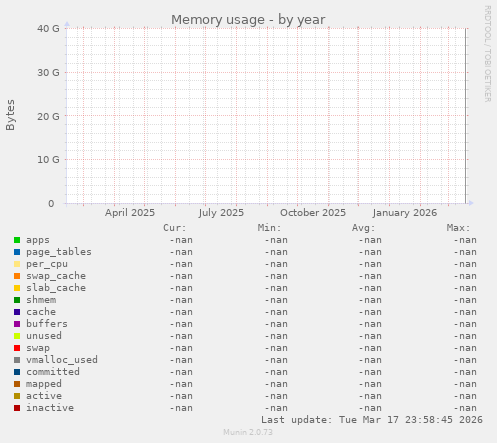
Task: Click the 'inactive' legend label
Action: point(50,408)
